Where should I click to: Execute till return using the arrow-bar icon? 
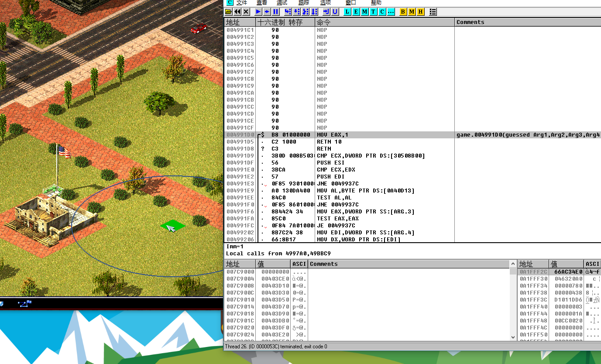click(x=326, y=12)
